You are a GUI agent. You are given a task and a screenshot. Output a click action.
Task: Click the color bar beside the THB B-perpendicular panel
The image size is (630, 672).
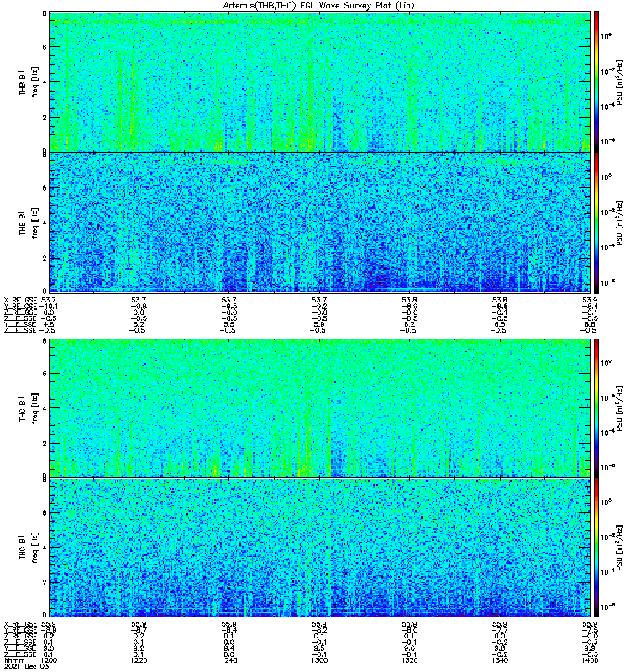(x=596, y=81)
